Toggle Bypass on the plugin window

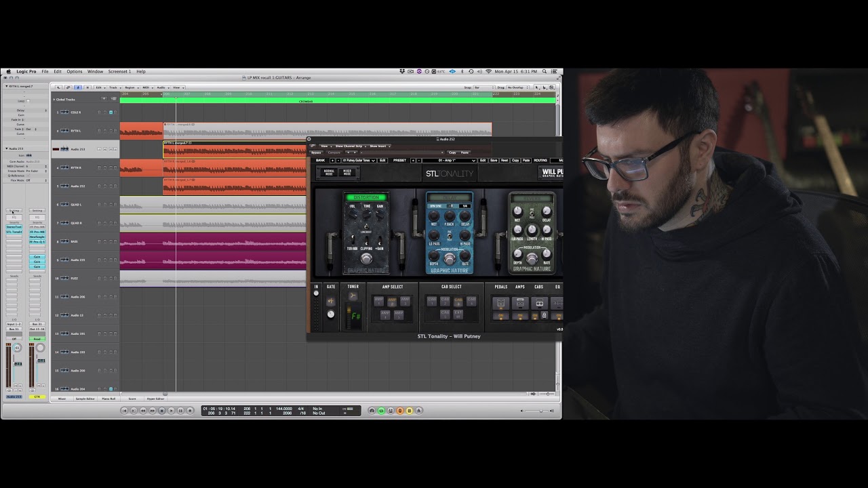coord(316,152)
